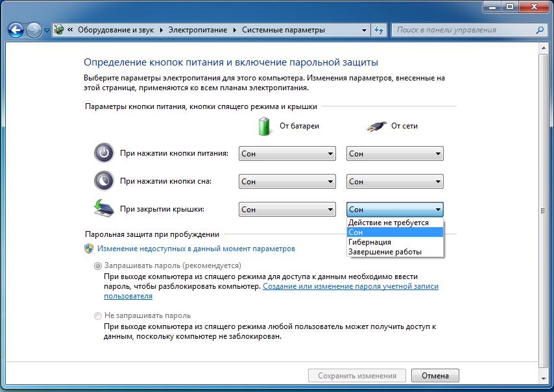Click the control panel search field

click(463, 30)
